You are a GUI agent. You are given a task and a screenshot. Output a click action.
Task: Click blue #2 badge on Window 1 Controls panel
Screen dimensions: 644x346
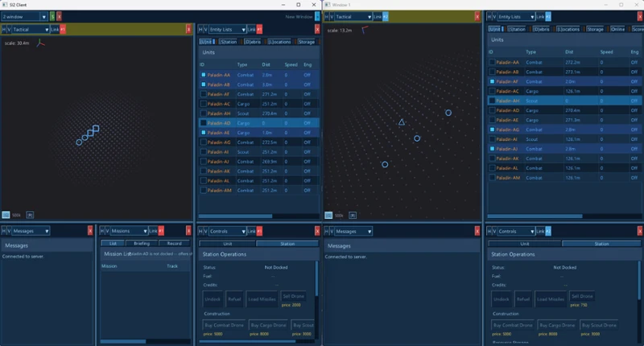(548, 231)
